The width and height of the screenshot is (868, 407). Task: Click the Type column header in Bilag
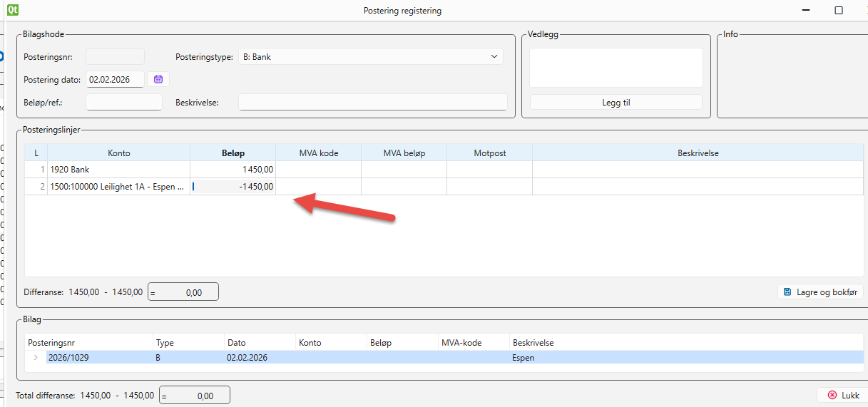click(189, 343)
